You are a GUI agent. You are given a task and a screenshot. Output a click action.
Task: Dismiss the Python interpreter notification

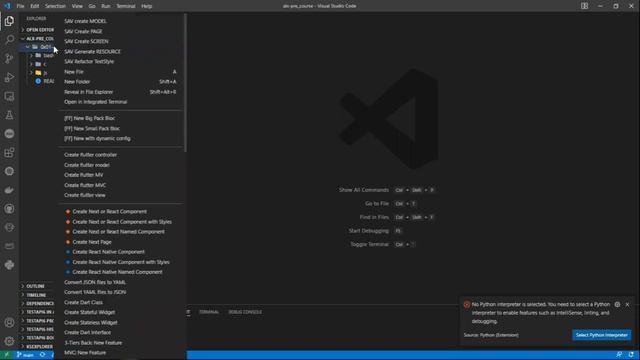click(x=627, y=304)
